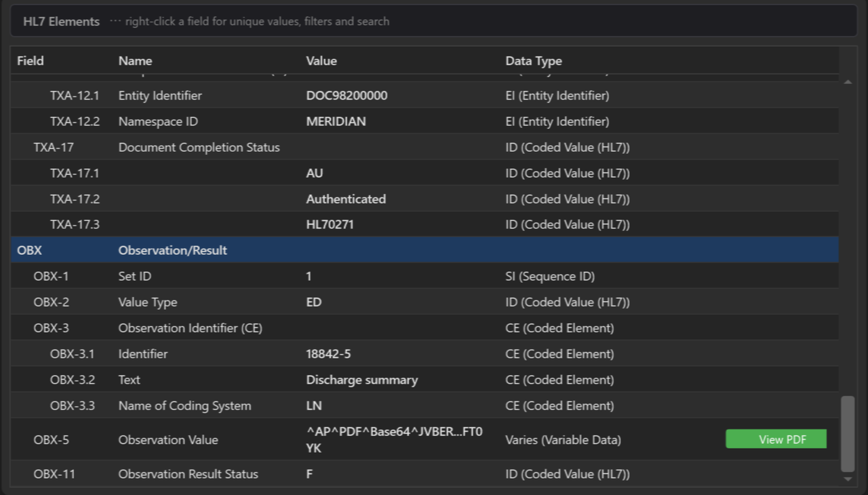Click the Set ID name cell

136,276
